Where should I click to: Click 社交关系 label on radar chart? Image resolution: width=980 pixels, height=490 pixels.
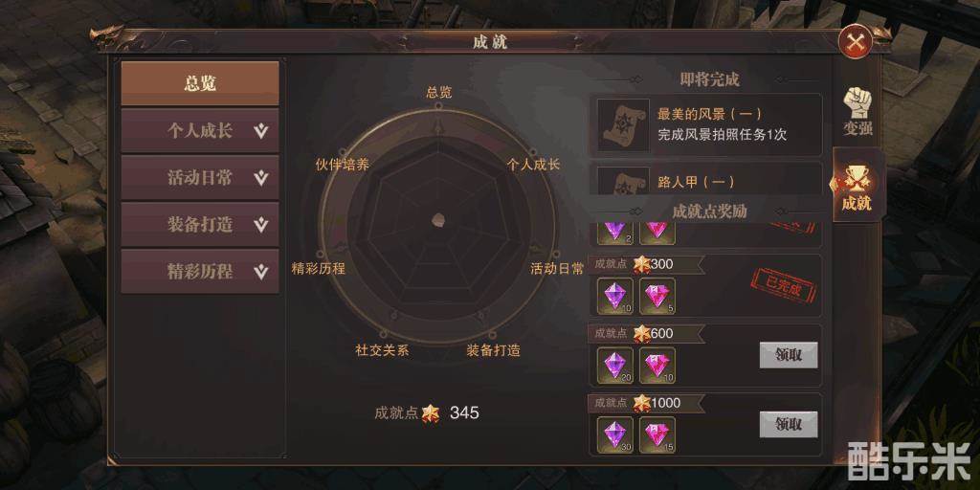pyautogui.click(x=382, y=350)
